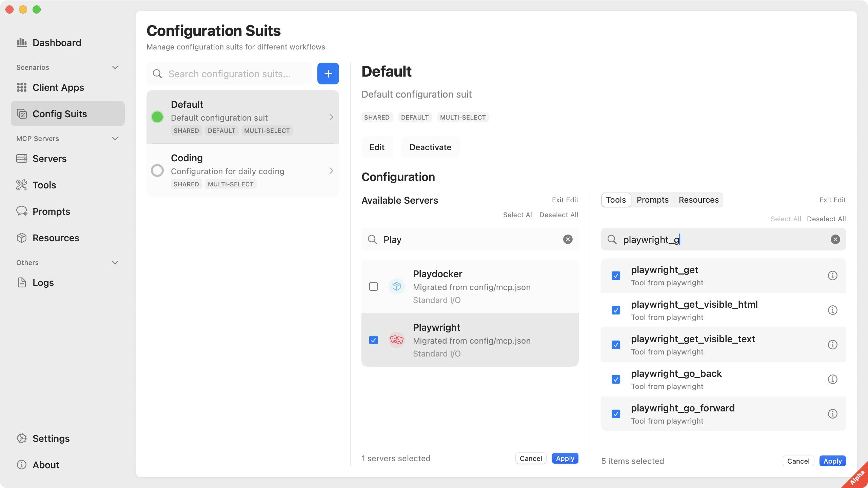Click the search icon in configuration suits field
868x488 pixels.
pos(157,74)
